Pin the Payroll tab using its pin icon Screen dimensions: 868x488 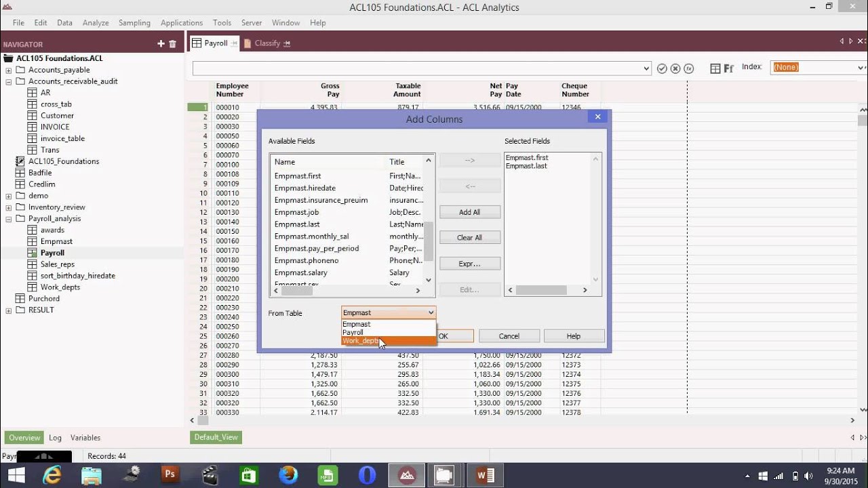[x=234, y=43]
